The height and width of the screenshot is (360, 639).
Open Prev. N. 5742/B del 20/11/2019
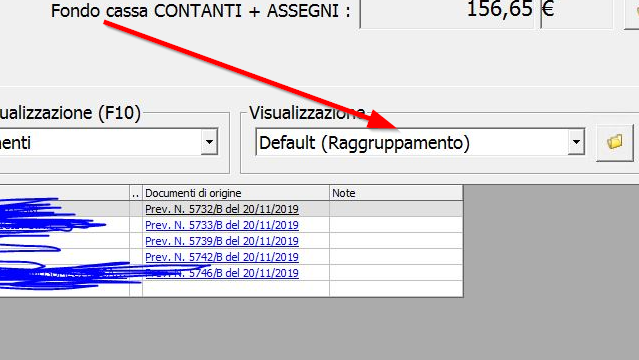[x=222, y=257]
